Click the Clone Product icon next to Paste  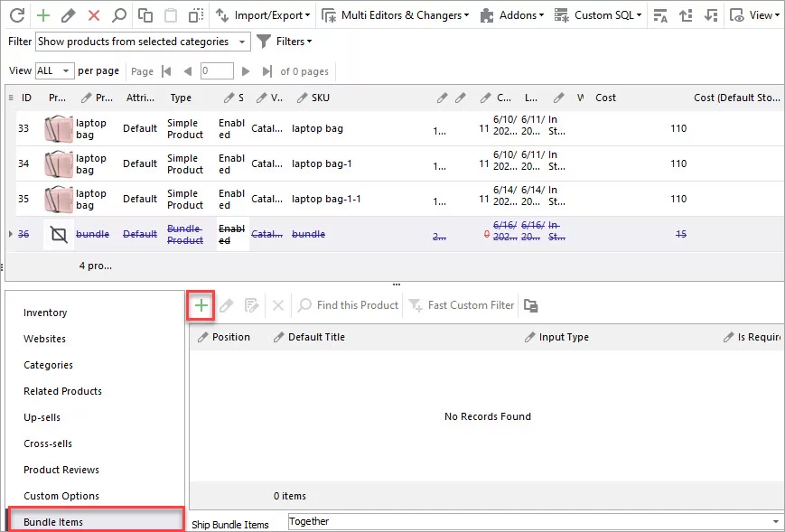196,15
